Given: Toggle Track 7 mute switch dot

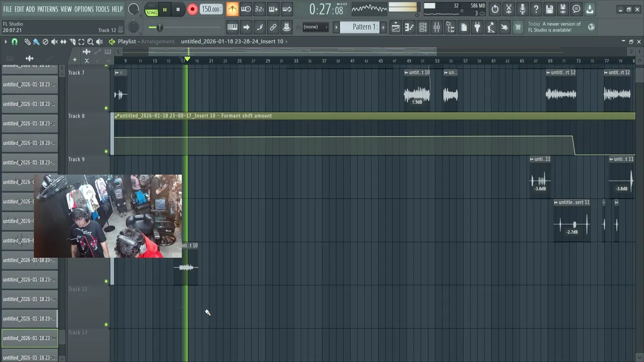Looking at the screenshot, I should [x=106, y=108].
